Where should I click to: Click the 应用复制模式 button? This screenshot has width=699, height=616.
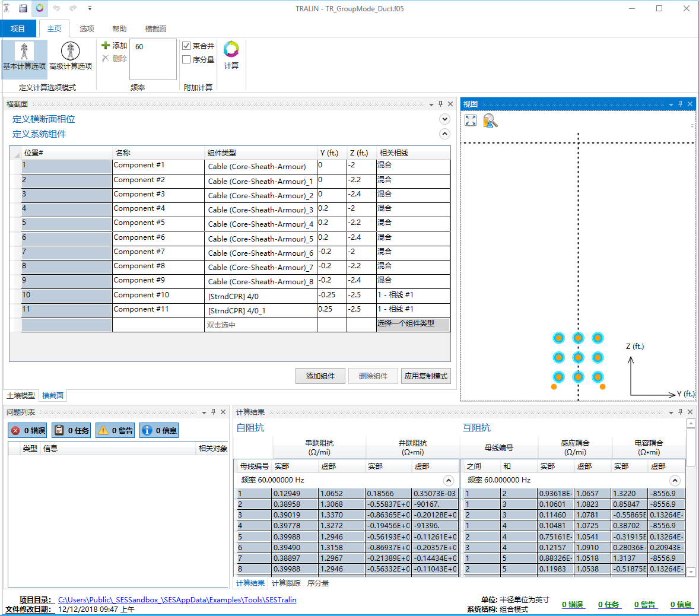click(x=425, y=376)
